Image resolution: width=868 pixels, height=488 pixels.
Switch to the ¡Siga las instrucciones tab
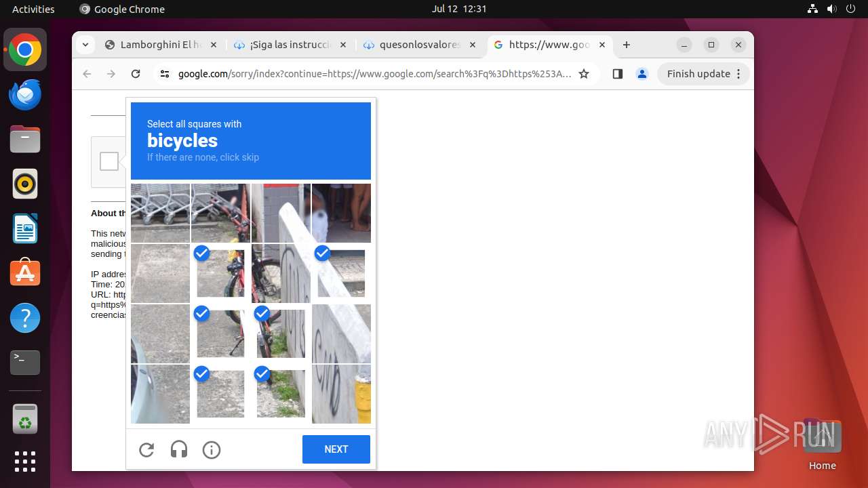[x=290, y=45]
